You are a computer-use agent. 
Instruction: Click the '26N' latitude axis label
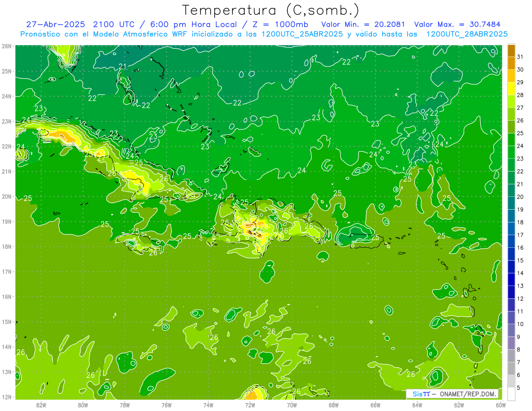(6, 46)
